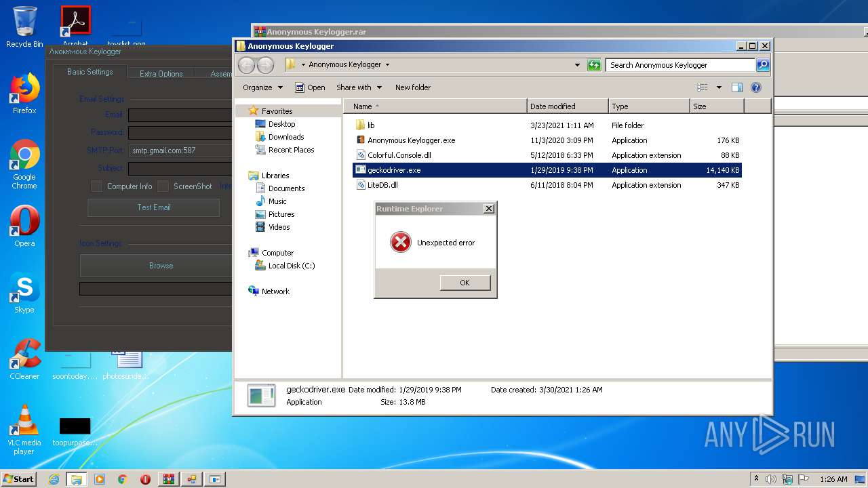The image size is (868, 488).
Task: Enable the Computer Info checkbox
Action: click(x=97, y=186)
